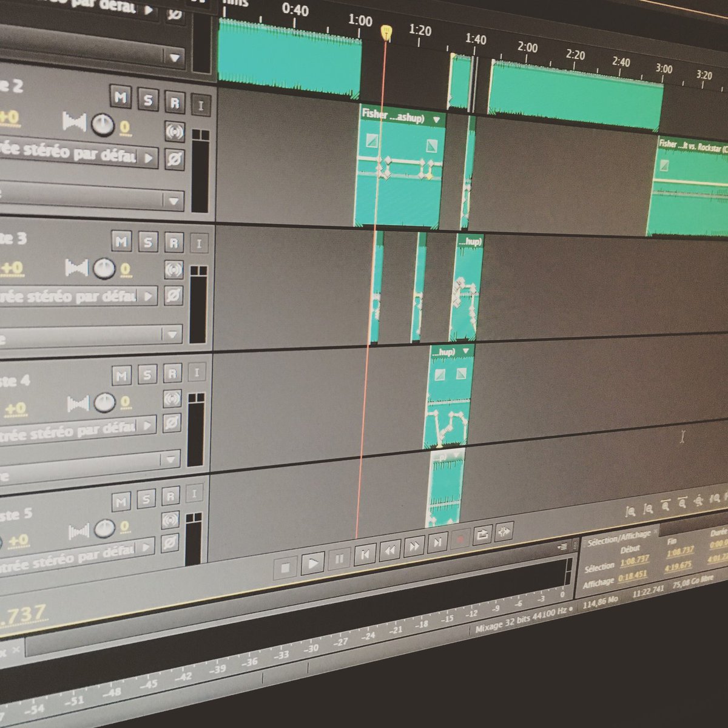The width and height of the screenshot is (728, 728).
Task: Rewind the session
Action: (x=389, y=550)
